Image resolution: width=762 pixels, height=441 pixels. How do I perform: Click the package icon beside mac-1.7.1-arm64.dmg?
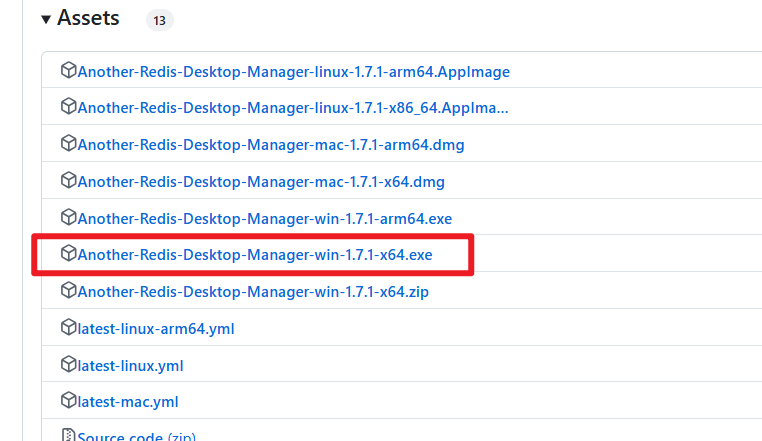69,143
